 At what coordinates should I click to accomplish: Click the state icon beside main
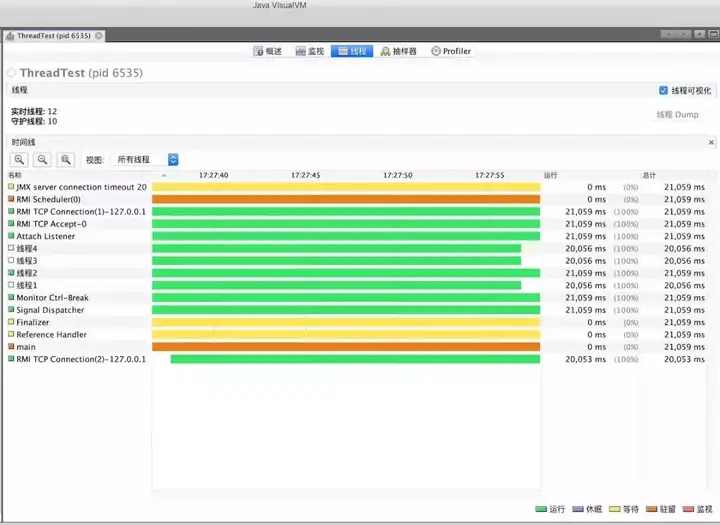point(11,346)
